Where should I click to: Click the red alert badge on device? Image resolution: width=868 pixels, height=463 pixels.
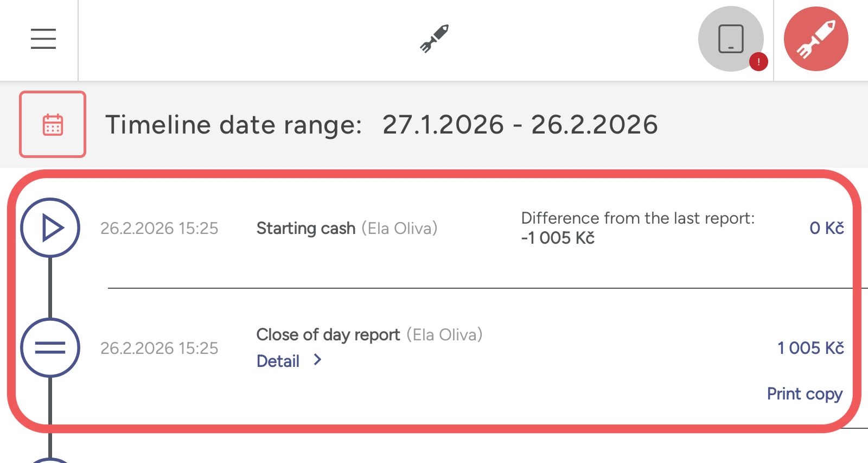click(x=758, y=62)
